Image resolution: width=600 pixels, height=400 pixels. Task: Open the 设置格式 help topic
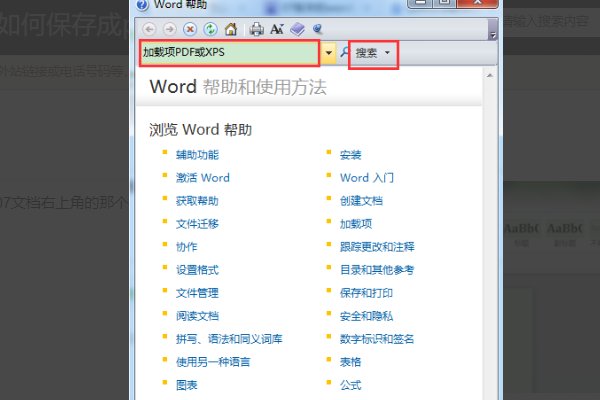click(197, 270)
